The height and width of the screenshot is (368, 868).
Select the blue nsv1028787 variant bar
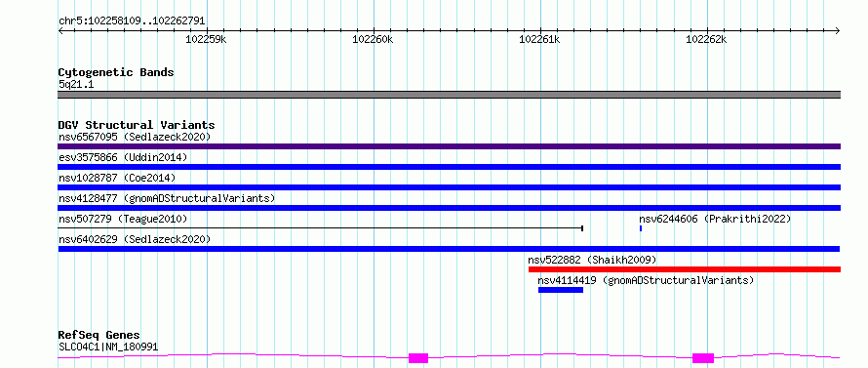click(449, 187)
